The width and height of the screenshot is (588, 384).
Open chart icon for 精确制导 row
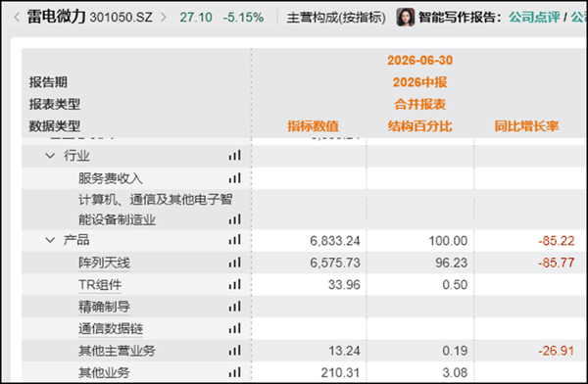point(235,307)
